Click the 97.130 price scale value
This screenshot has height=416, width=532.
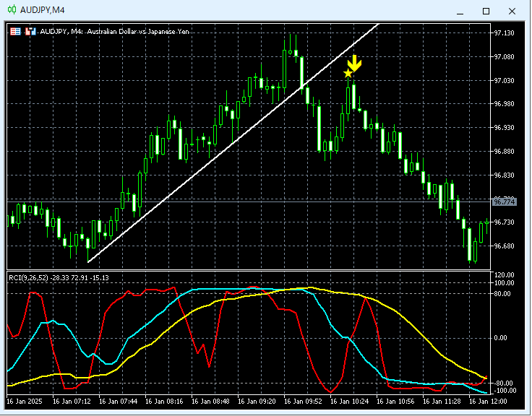tap(504, 33)
